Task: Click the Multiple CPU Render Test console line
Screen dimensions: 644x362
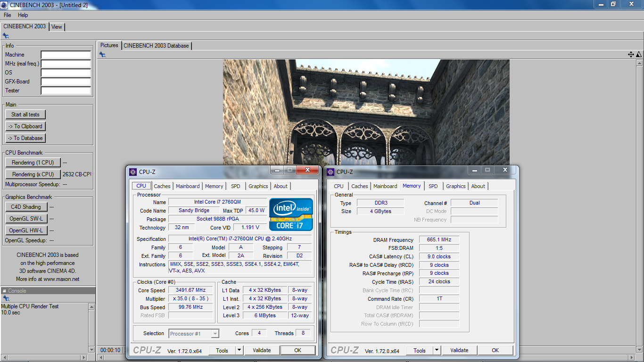Action: click(30, 306)
